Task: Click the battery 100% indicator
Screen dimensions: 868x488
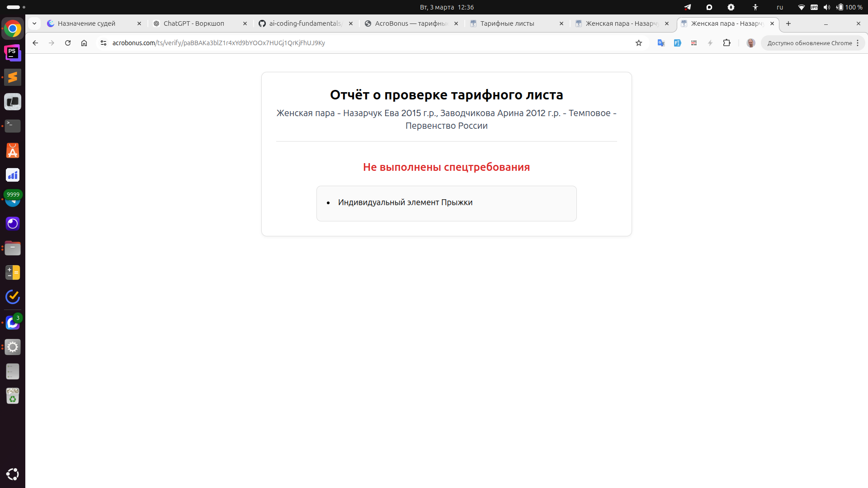Action: (x=848, y=7)
